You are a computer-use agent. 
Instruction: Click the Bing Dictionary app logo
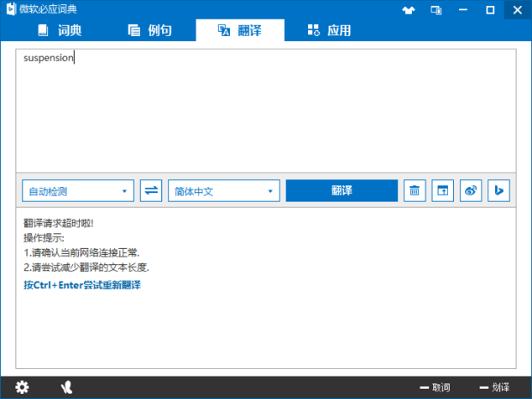(11, 9)
